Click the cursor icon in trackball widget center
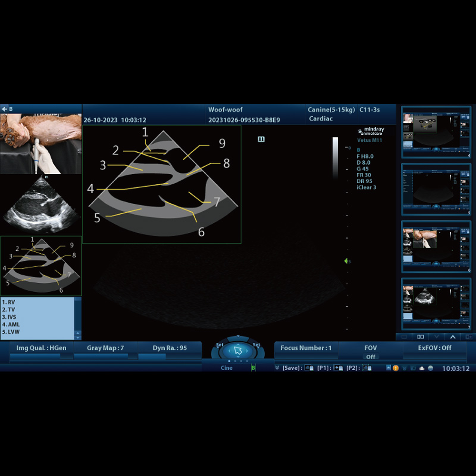 (x=238, y=351)
